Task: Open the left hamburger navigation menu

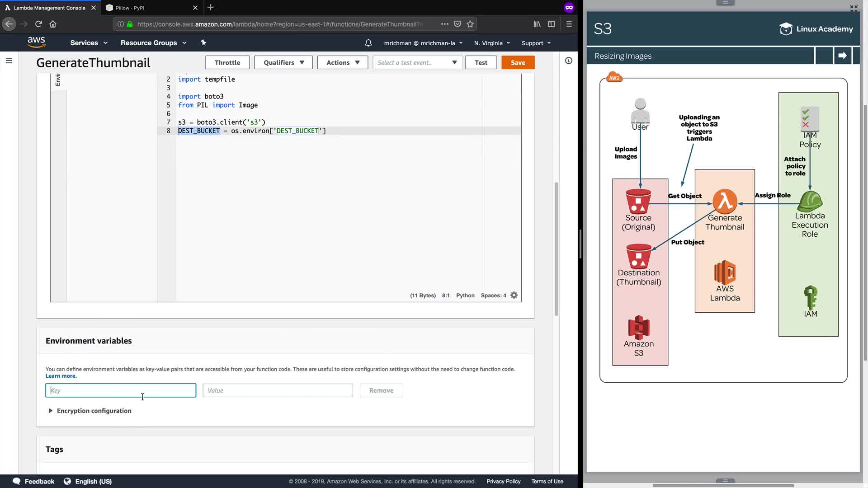Action: [x=9, y=61]
